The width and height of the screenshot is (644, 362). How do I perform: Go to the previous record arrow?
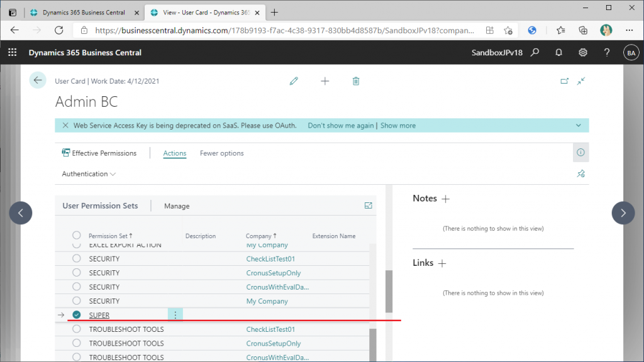point(21,212)
